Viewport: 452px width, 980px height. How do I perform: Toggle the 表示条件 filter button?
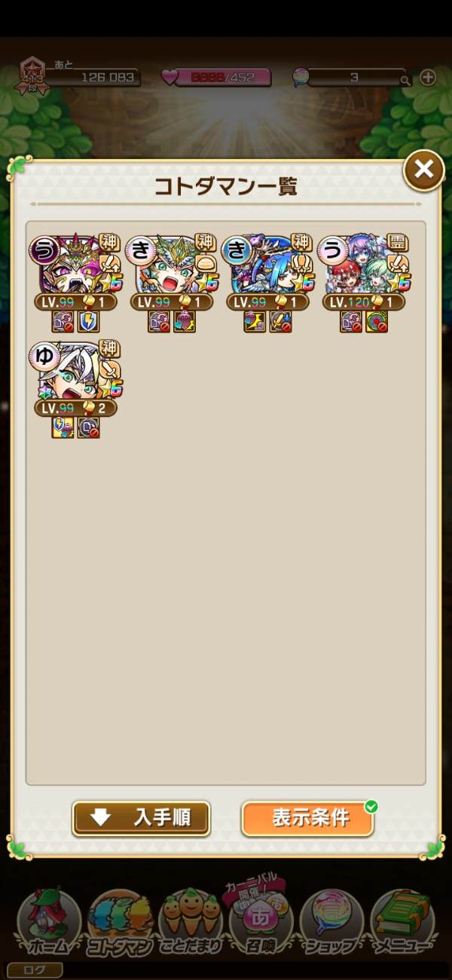click(x=308, y=818)
